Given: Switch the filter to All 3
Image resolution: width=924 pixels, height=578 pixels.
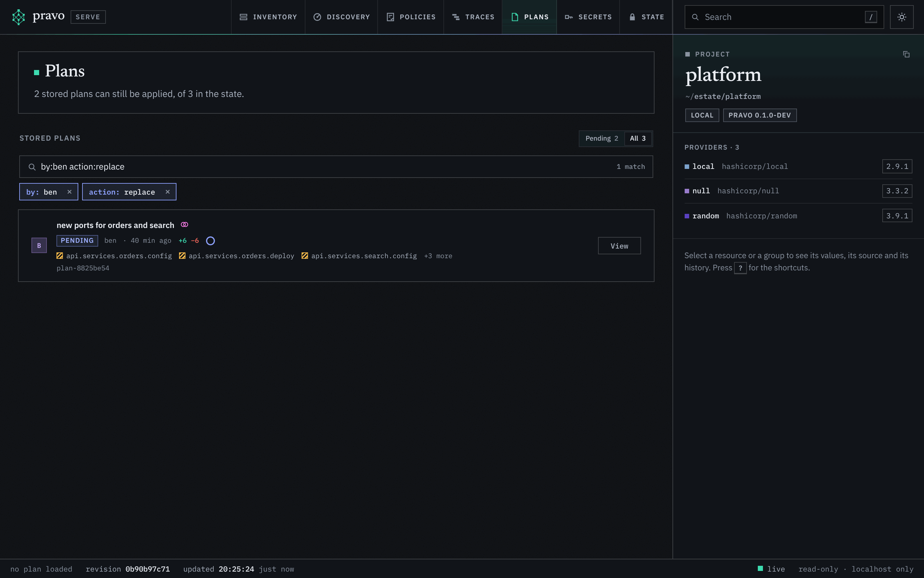Looking at the screenshot, I should 637,138.
